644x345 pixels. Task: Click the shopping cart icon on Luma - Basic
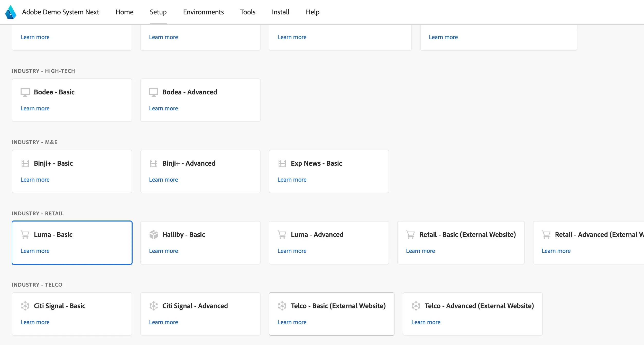pos(25,235)
